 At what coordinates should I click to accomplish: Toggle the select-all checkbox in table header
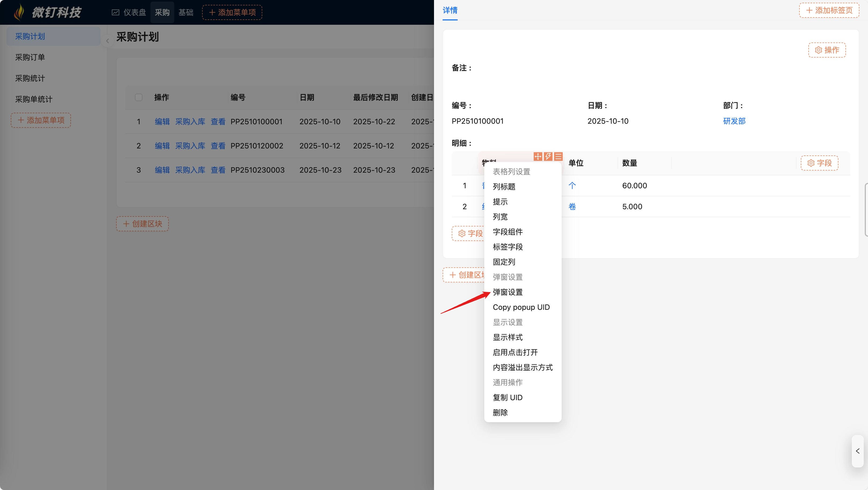(x=138, y=97)
